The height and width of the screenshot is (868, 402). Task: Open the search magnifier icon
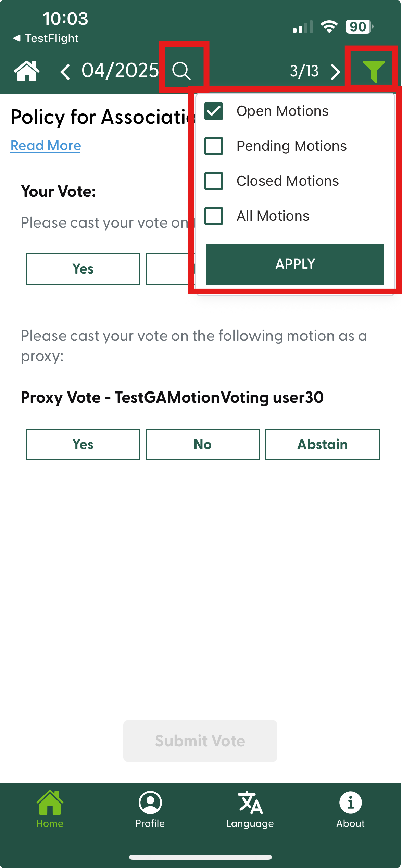click(x=181, y=71)
